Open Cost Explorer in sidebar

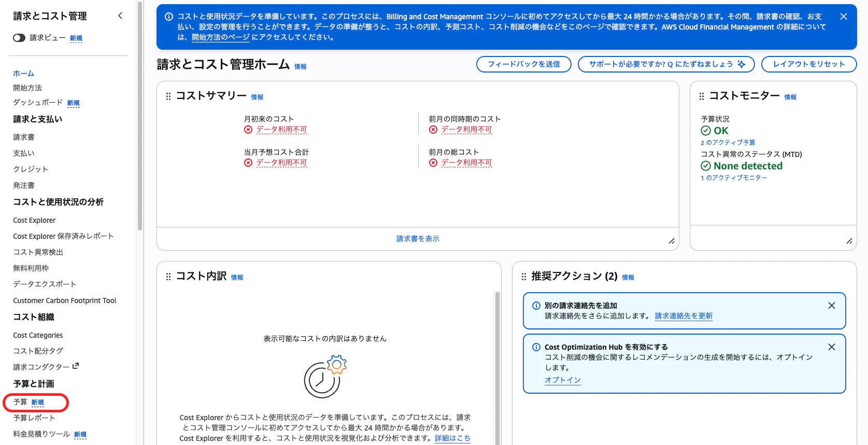click(34, 220)
